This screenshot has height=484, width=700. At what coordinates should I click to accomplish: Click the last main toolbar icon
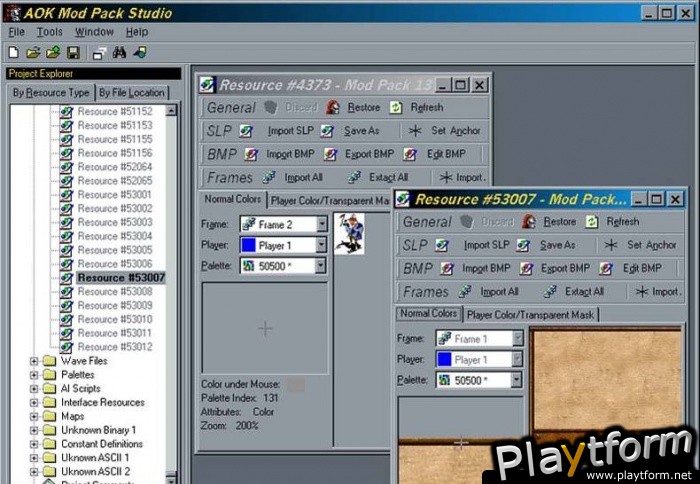point(140,53)
